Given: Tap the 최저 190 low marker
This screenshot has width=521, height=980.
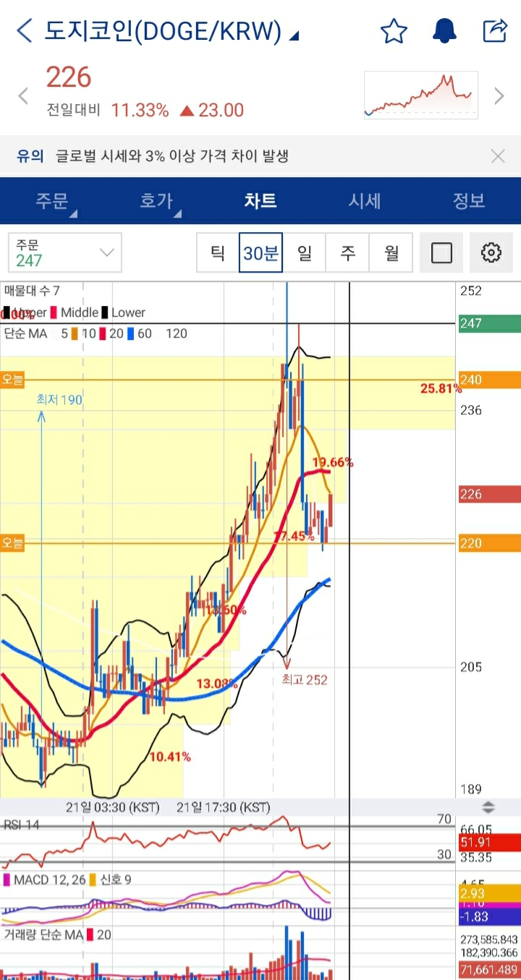Looking at the screenshot, I should click(x=60, y=399).
